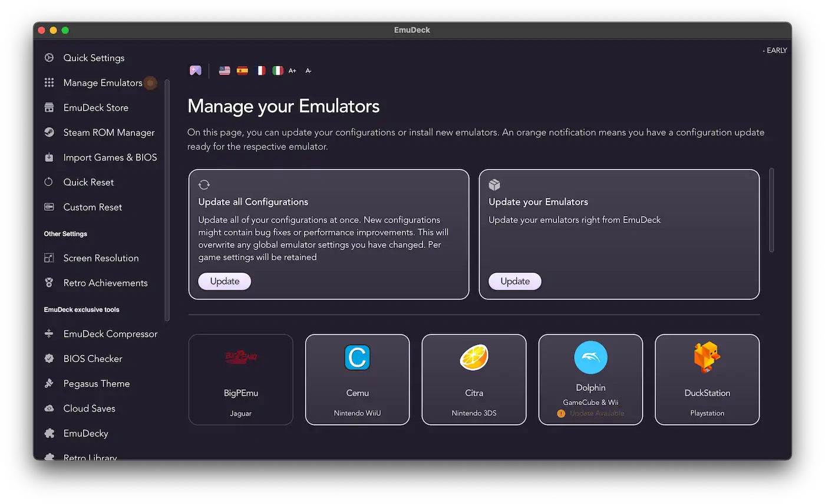Image resolution: width=825 pixels, height=504 pixels.
Task: Click the Quick Reset circular icon
Action: 49,182
